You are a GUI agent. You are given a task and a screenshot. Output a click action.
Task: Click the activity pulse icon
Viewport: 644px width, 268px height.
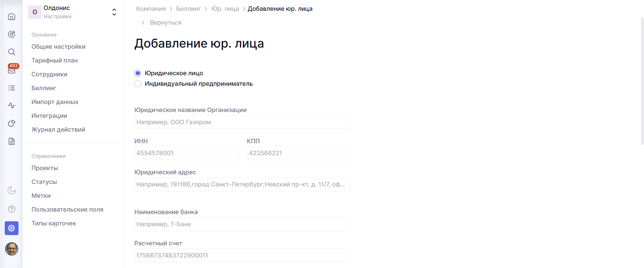coord(11,106)
